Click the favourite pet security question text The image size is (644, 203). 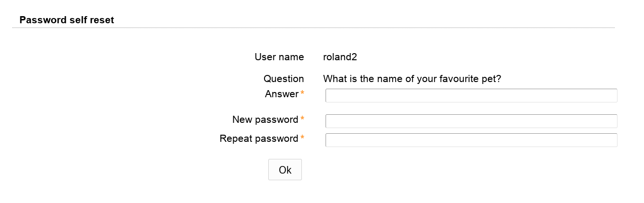pos(412,79)
